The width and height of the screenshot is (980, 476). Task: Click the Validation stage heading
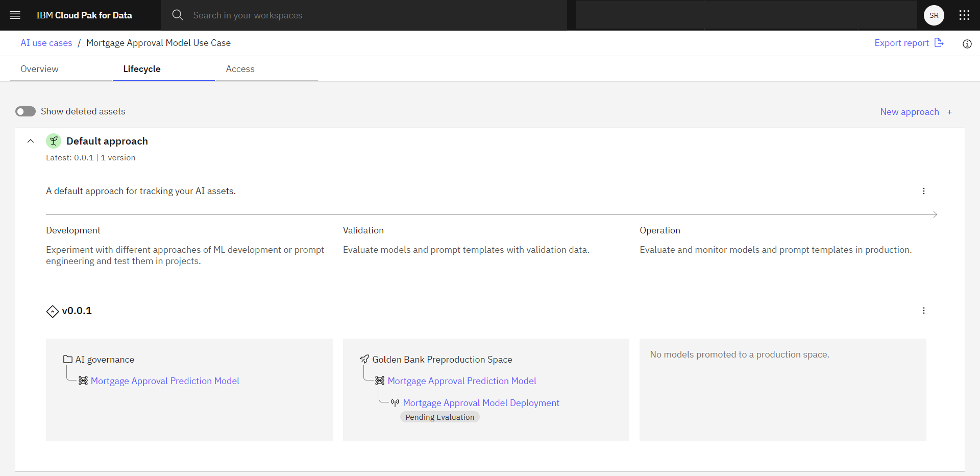[x=363, y=230]
